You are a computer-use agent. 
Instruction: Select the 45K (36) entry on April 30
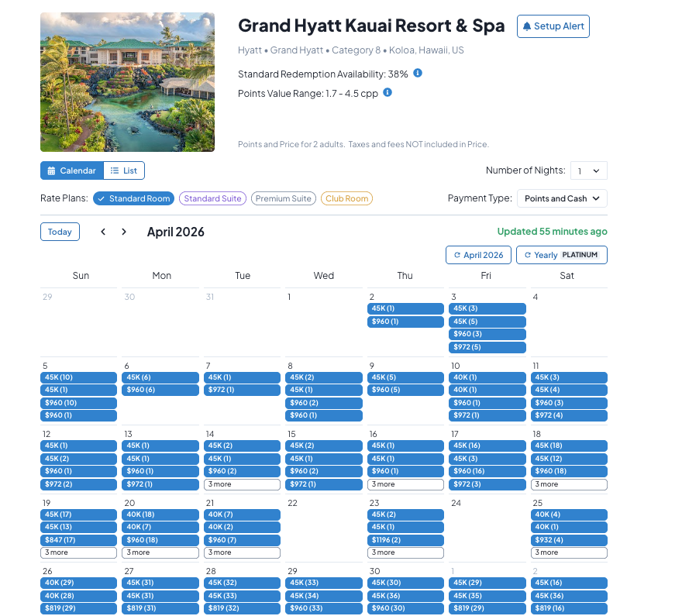[x=405, y=596]
